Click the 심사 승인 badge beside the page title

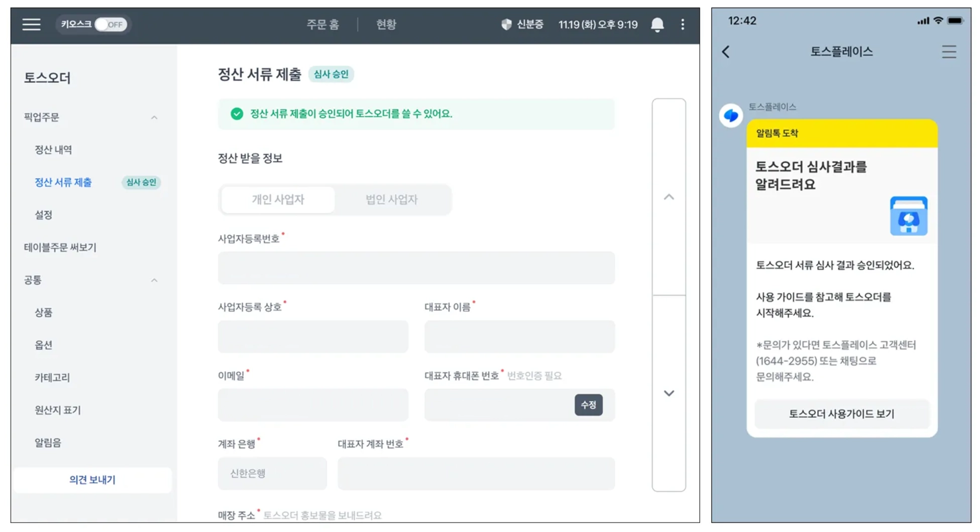331,74
